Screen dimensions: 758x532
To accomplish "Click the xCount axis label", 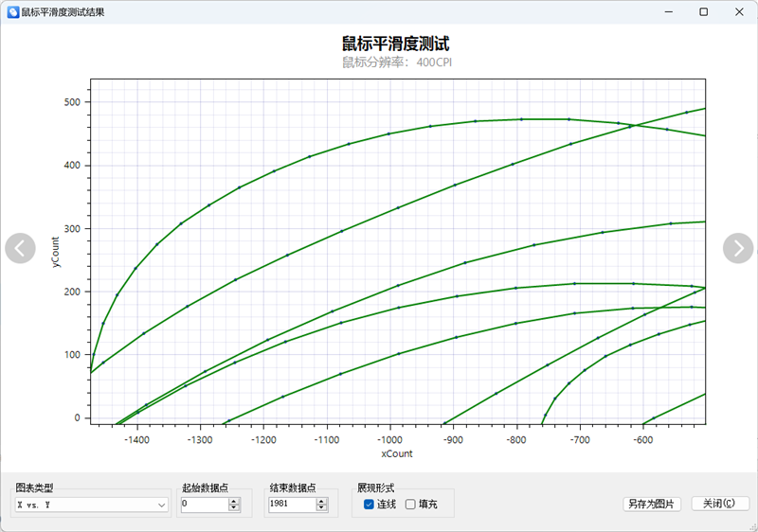I will (397, 454).
